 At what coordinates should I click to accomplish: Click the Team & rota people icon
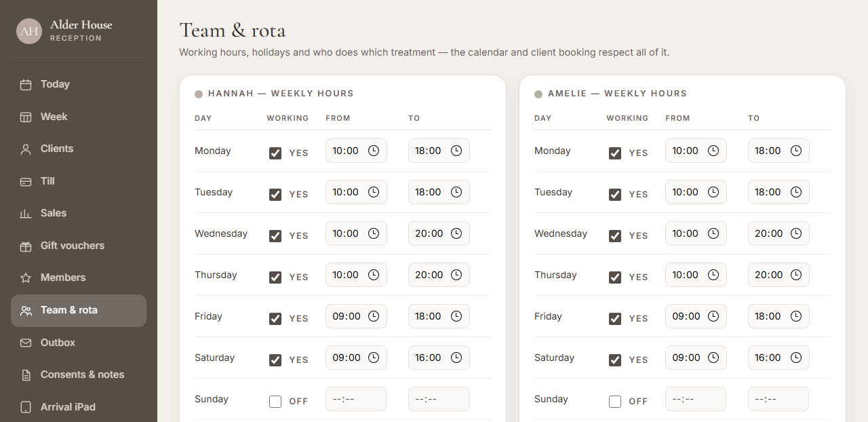[26, 311]
